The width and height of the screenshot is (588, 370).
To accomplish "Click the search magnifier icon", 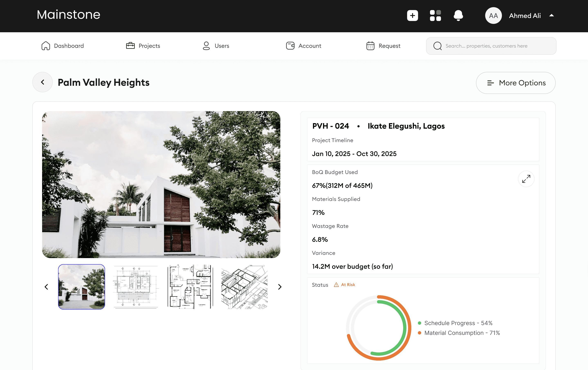I will pyautogui.click(x=437, y=46).
